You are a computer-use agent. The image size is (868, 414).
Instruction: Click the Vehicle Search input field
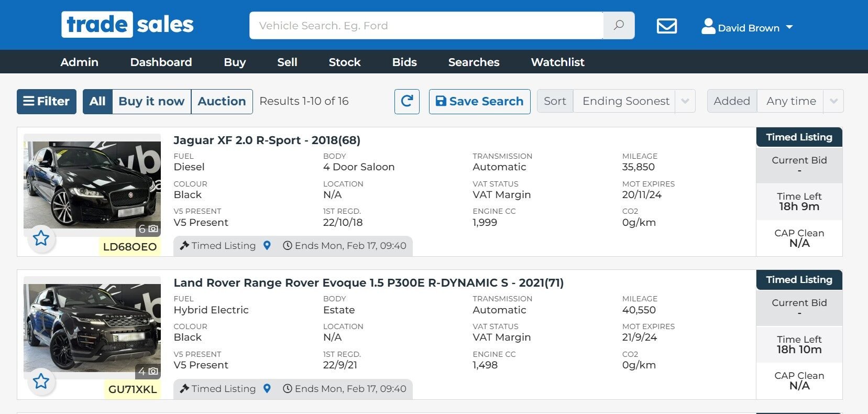(x=426, y=25)
